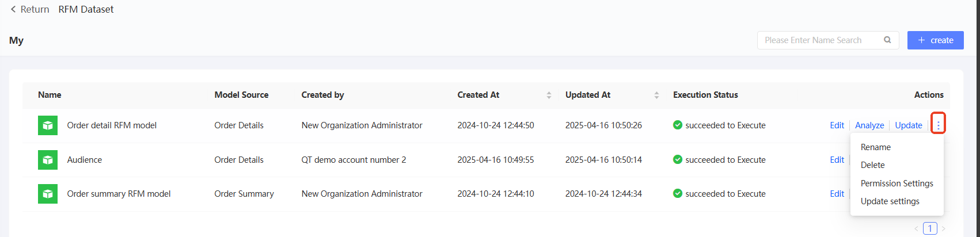Open Permission Settings from the menu
This screenshot has width=980, height=237.
tap(897, 184)
